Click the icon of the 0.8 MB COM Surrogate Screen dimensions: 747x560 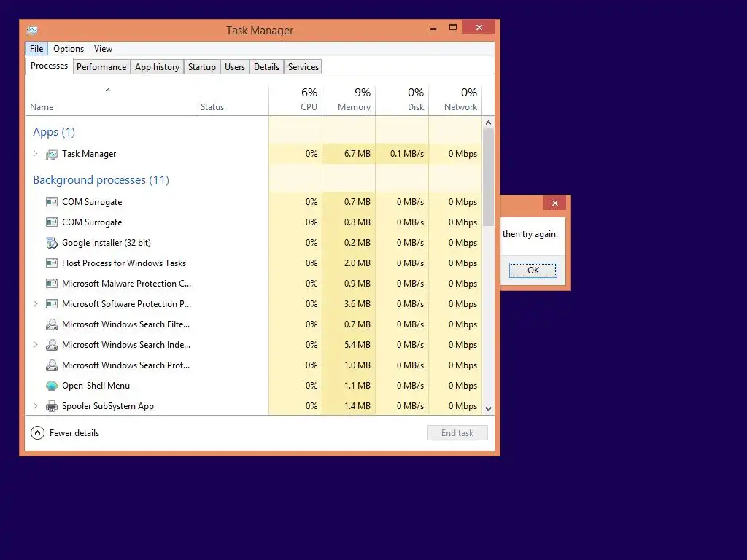pyautogui.click(x=52, y=222)
